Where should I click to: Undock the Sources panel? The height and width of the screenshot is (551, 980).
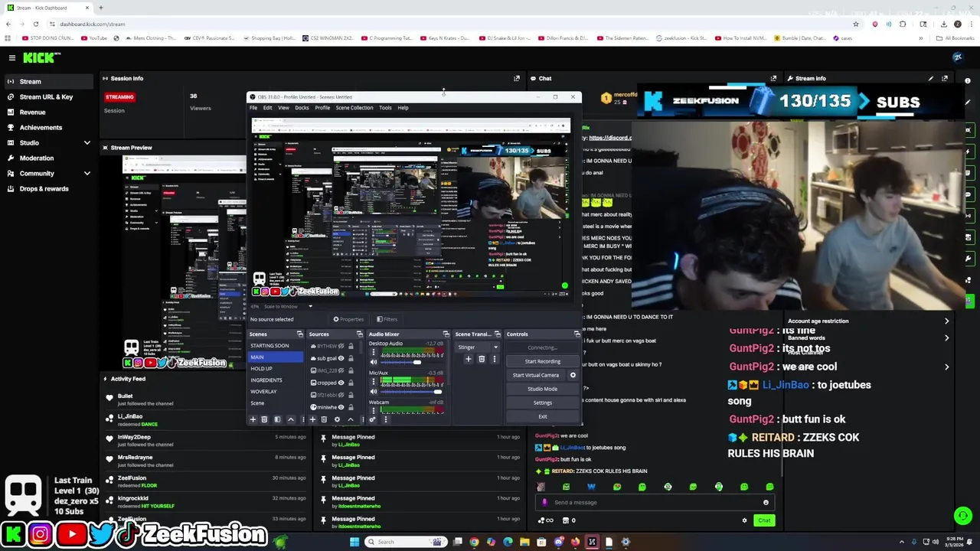point(359,334)
